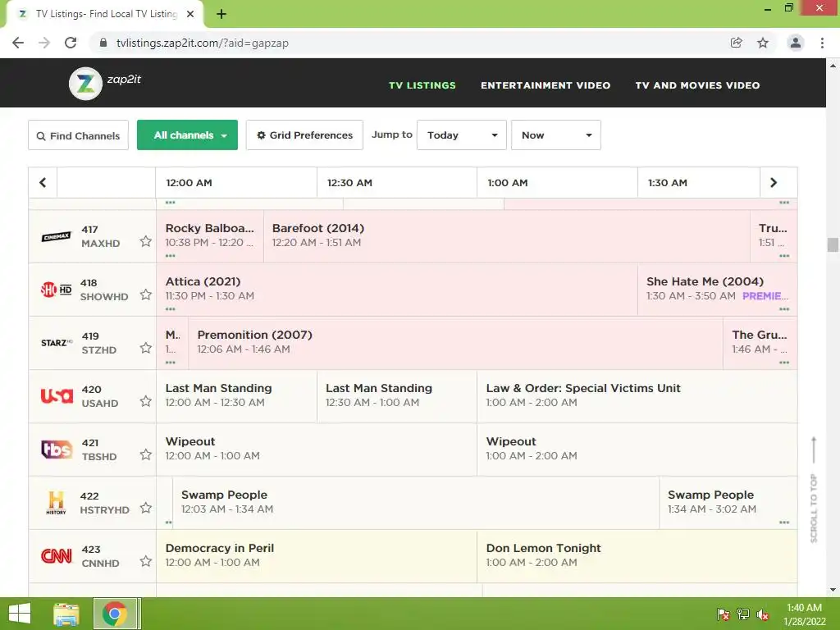Open the Today date dropdown
840x630 pixels.
pyautogui.click(x=462, y=135)
